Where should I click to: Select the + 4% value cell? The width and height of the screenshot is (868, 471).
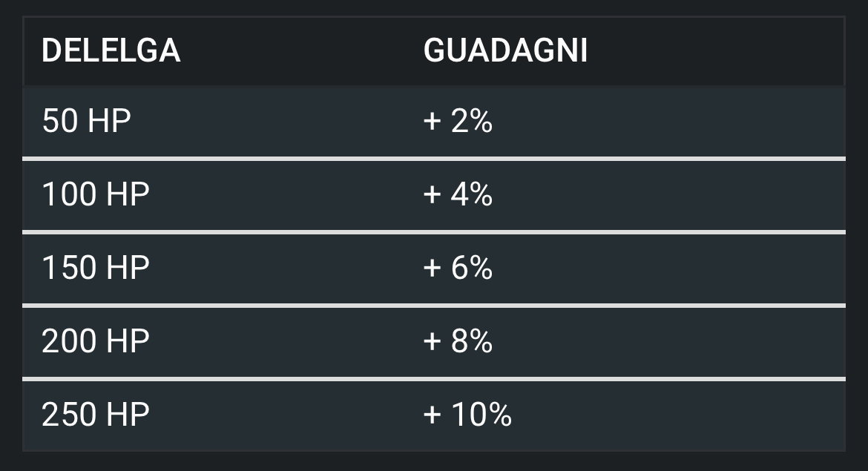pyautogui.click(x=458, y=194)
